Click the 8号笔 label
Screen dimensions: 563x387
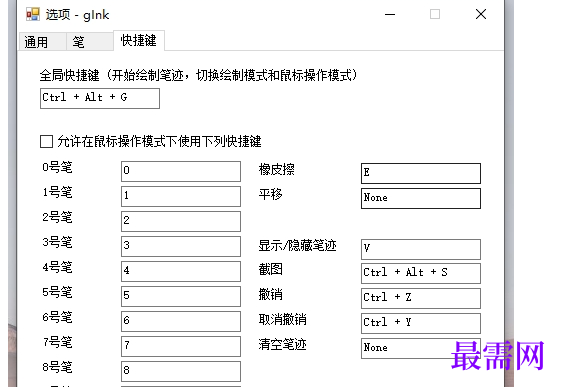(x=57, y=367)
